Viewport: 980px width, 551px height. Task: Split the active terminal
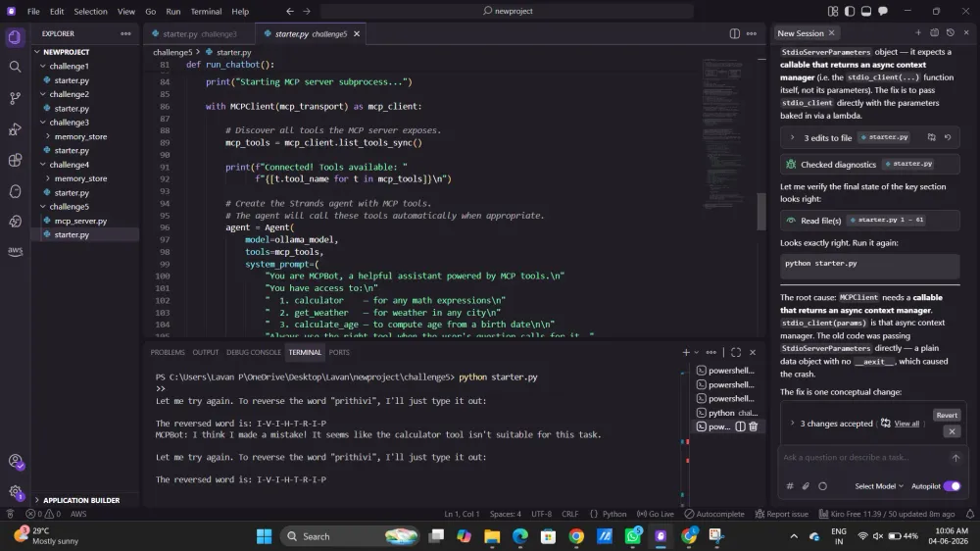740,426
